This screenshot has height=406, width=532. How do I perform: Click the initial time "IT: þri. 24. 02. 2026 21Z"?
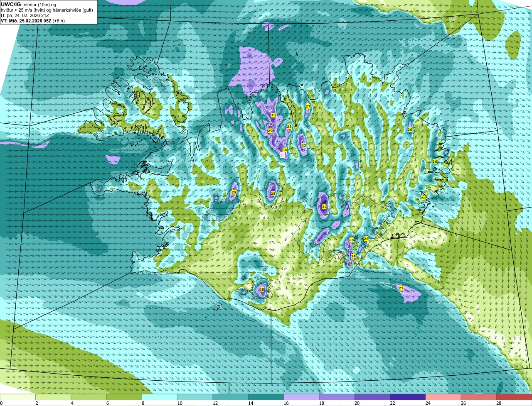point(26,15)
